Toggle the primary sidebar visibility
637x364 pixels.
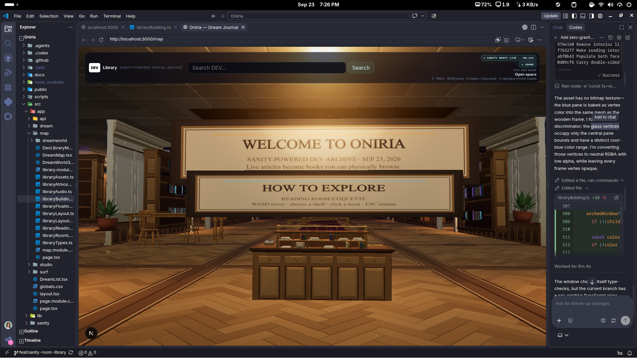(x=574, y=16)
